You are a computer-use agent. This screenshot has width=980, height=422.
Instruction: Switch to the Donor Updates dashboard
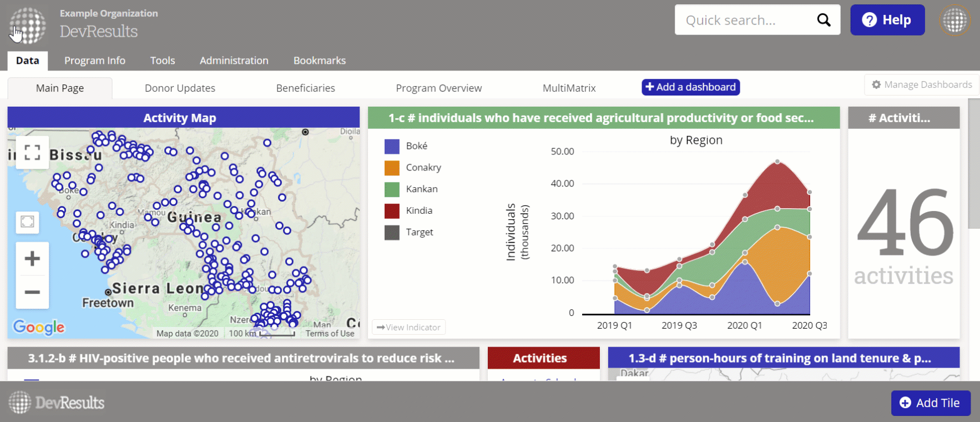[180, 88]
